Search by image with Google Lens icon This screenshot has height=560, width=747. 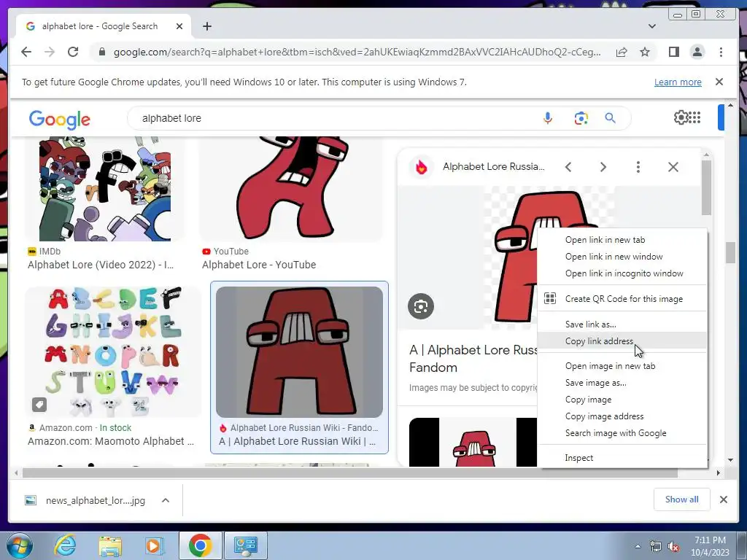581,118
